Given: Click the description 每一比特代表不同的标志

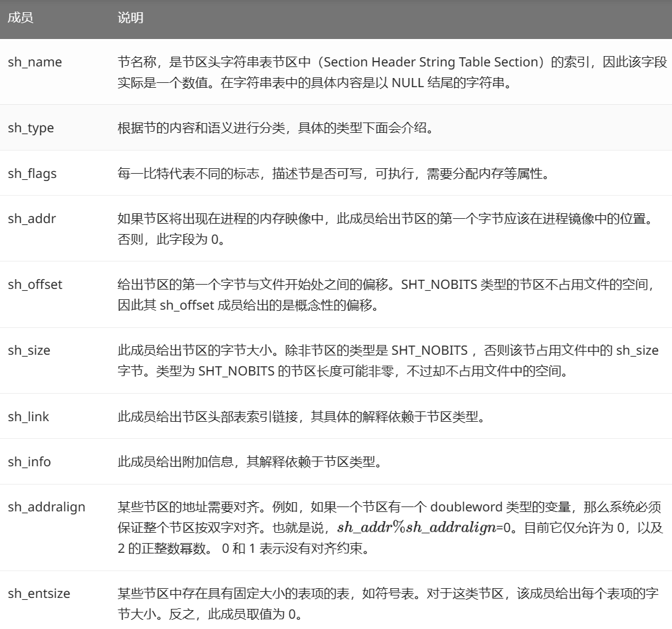Looking at the screenshot, I should [334, 174].
